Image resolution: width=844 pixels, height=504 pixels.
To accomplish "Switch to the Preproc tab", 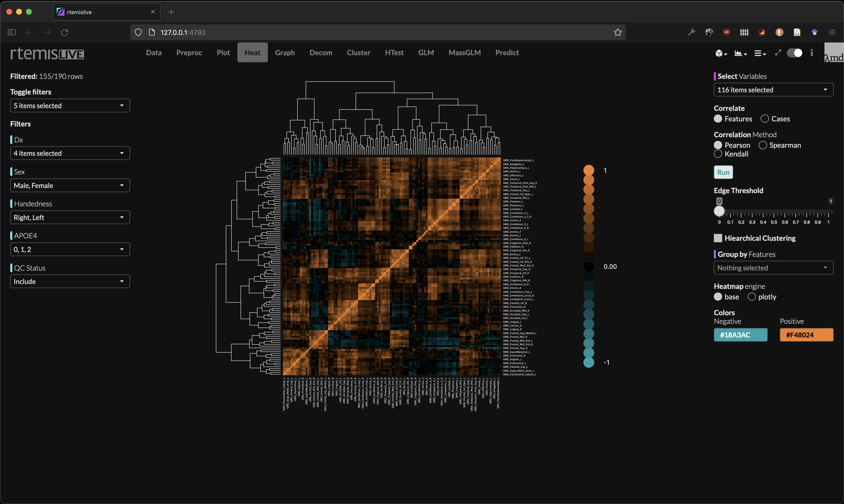I will (189, 53).
